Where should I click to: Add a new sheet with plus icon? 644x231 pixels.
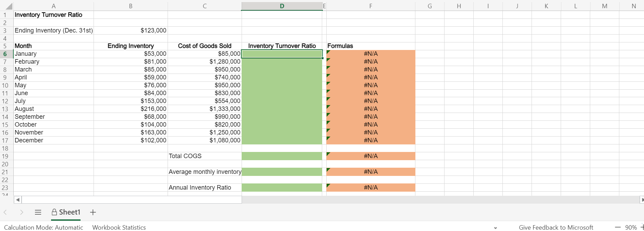[93, 212]
